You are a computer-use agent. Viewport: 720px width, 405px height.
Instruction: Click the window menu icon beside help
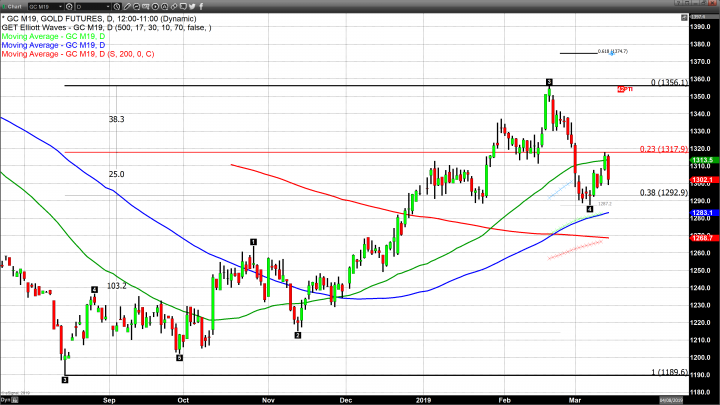click(x=687, y=3)
